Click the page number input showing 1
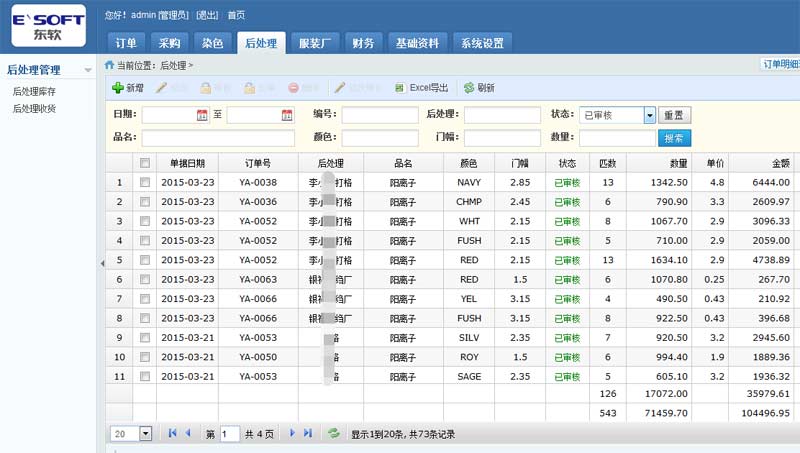The height and width of the screenshot is (453, 800). coord(230,434)
